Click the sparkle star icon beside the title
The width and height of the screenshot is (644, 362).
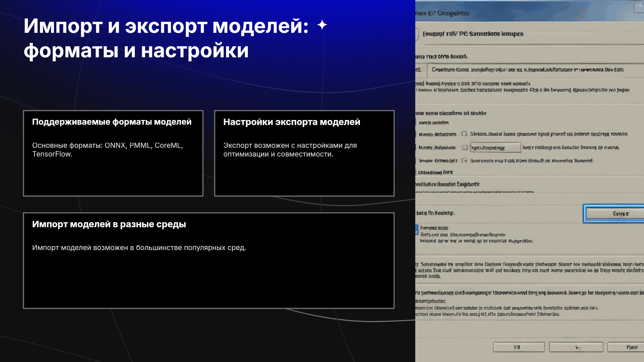322,25
